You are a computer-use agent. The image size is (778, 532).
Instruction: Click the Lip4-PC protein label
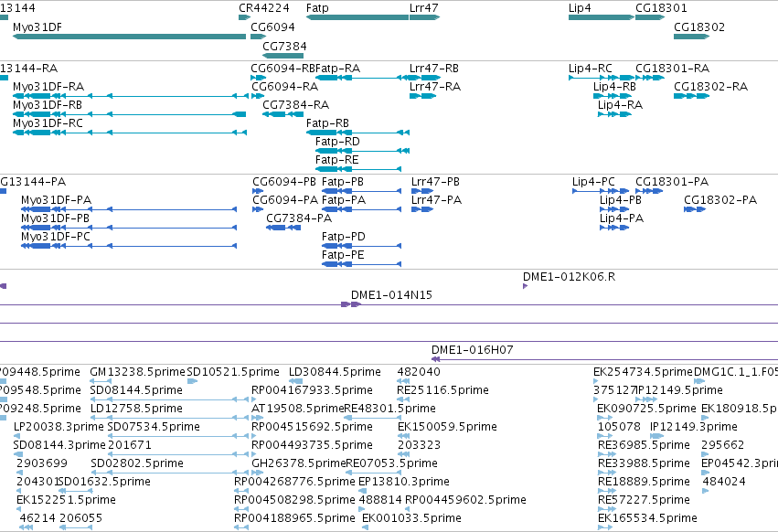(593, 182)
